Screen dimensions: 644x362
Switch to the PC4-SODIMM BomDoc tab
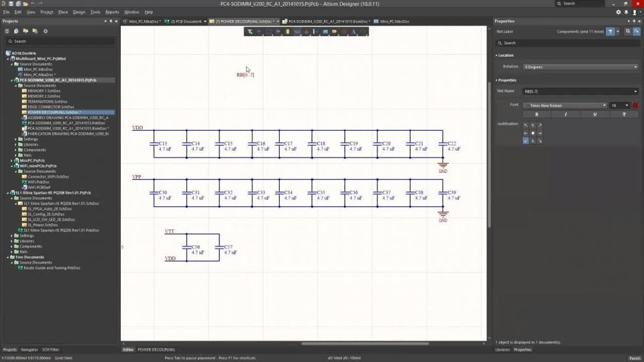(326, 21)
